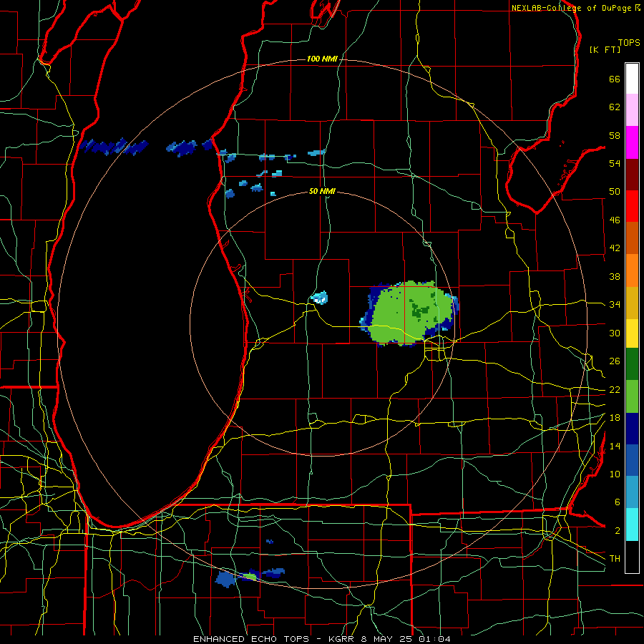This screenshot has width=644, height=644.
Task: Click the yellow 34 kft legend swatch
Action: (x=632, y=333)
